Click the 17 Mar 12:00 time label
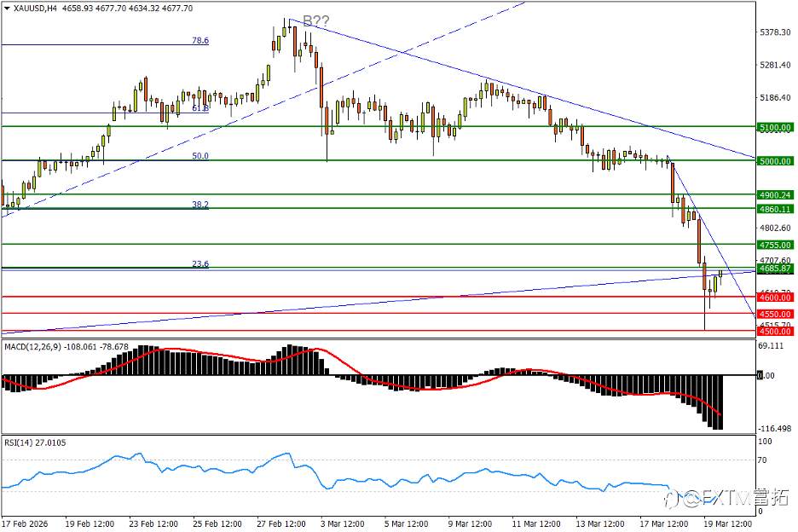Screen dimensions: 798x532 [664, 523]
